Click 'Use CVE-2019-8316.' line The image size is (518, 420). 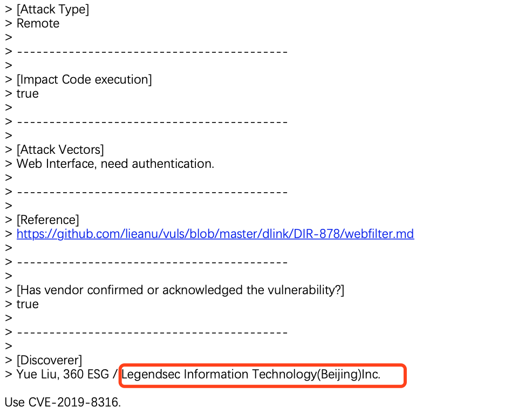(x=63, y=403)
